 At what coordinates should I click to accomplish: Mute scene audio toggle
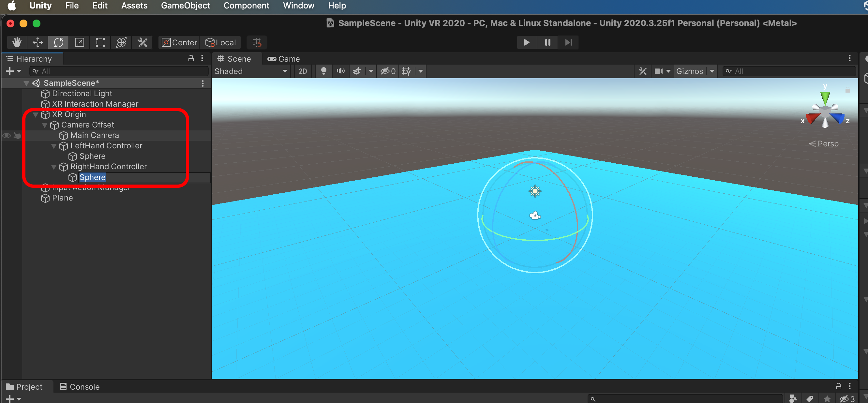(341, 71)
